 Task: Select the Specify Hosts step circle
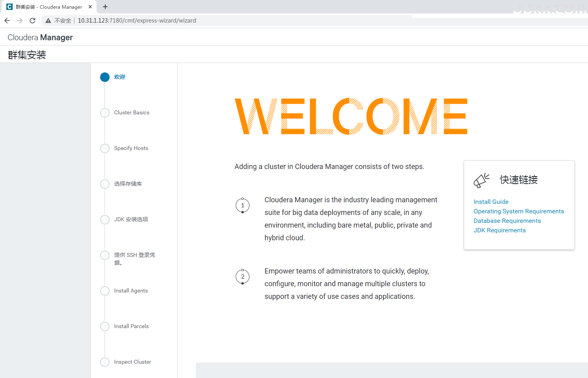click(105, 148)
